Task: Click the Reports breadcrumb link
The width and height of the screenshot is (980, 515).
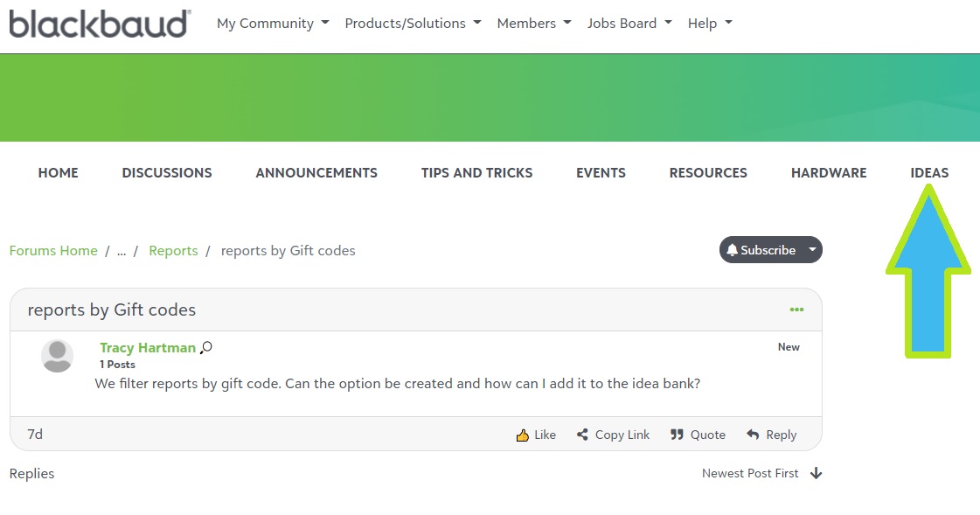Action: [x=173, y=251]
